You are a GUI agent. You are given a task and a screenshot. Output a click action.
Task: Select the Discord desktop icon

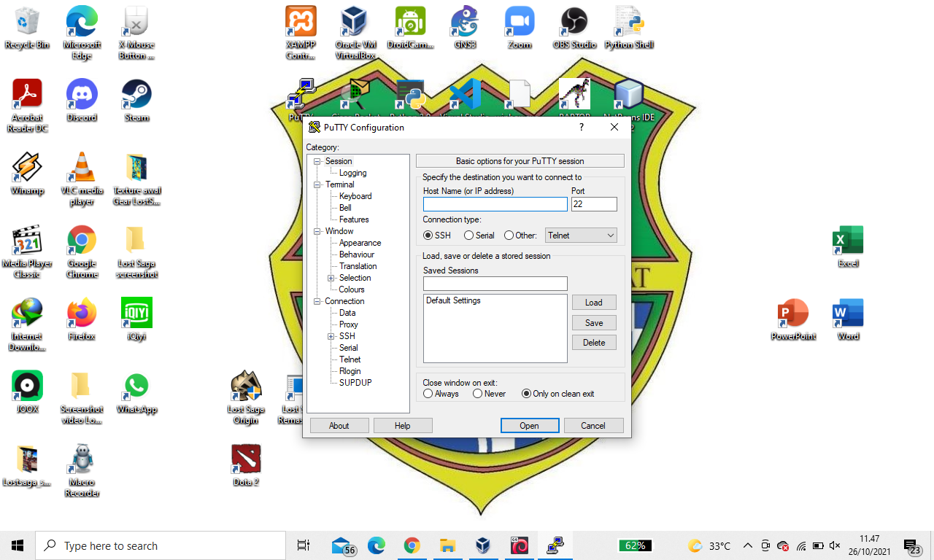82,101
